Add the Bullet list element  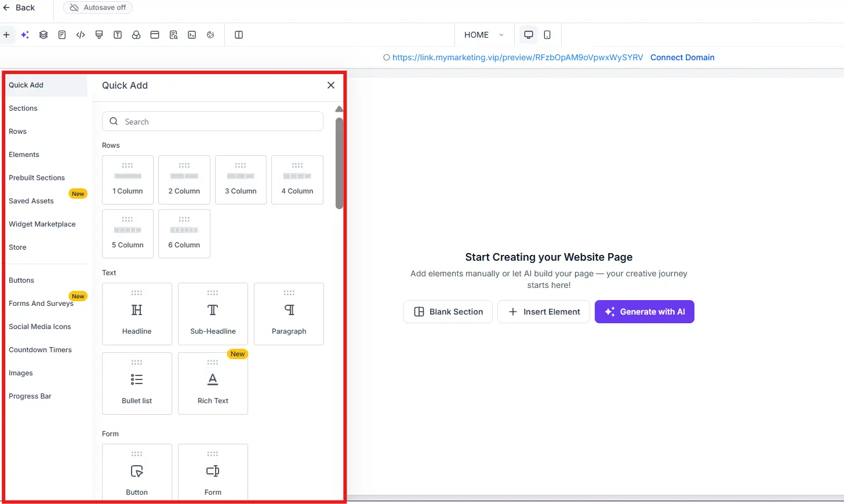coord(137,384)
